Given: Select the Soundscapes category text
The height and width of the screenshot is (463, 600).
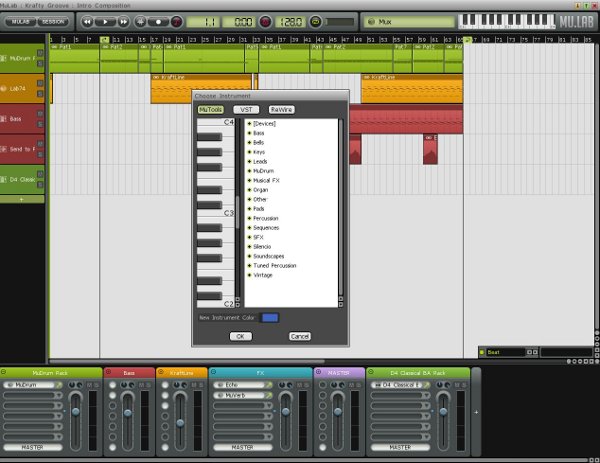Looking at the screenshot, I should tap(269, 256).
